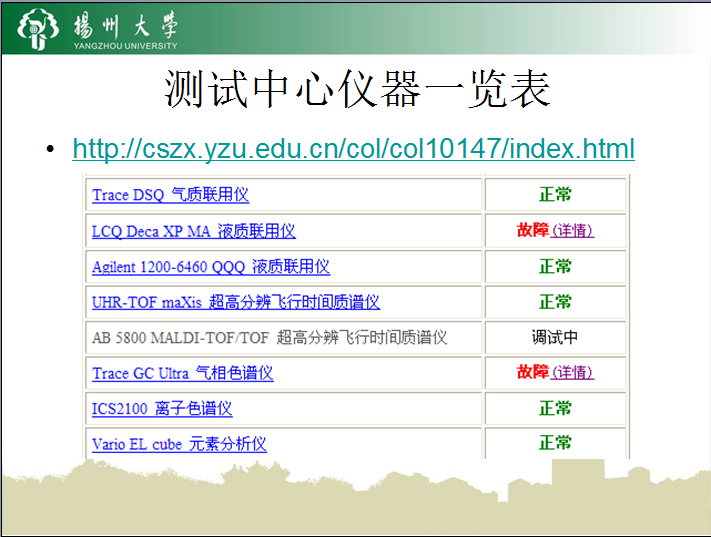The height and width of the screenshot is (537, 711).
Task: Open Trace DSQ 气质联用仪 link
Action: pyautogui.click(x=170, y=195)
